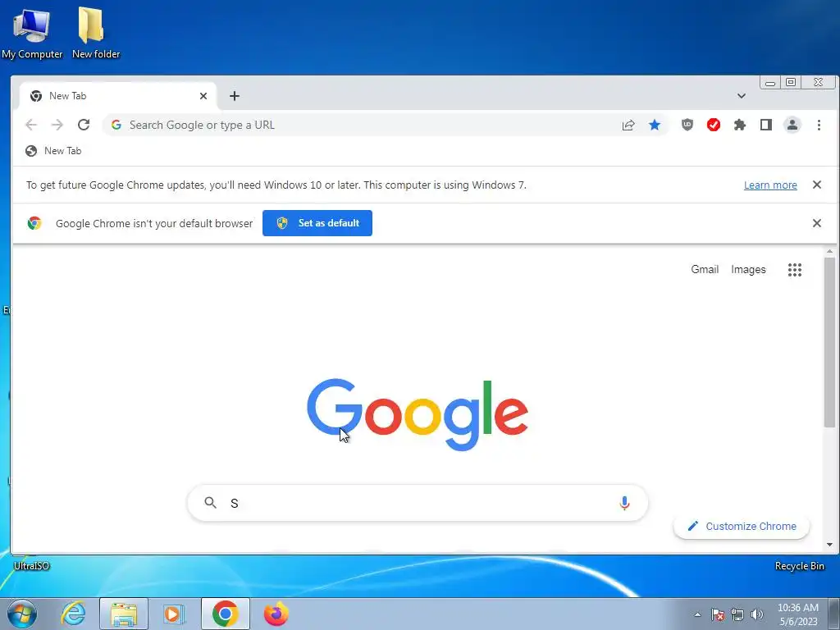The width and height of the screenshot is (840, 630).
Task: Open the red checkmark extension icon
Action: click(714, 125)
